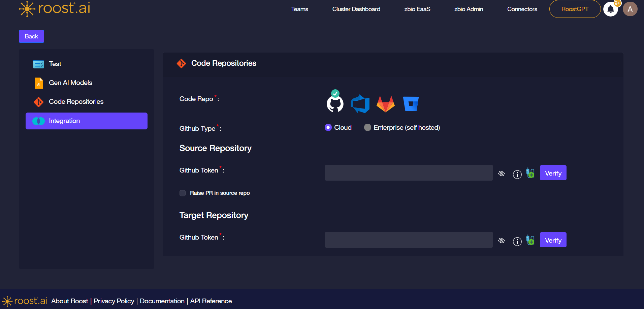Viewport: 644px width, 309px height.
Task: Show info for source Github Token
Action: pos(517,174)
